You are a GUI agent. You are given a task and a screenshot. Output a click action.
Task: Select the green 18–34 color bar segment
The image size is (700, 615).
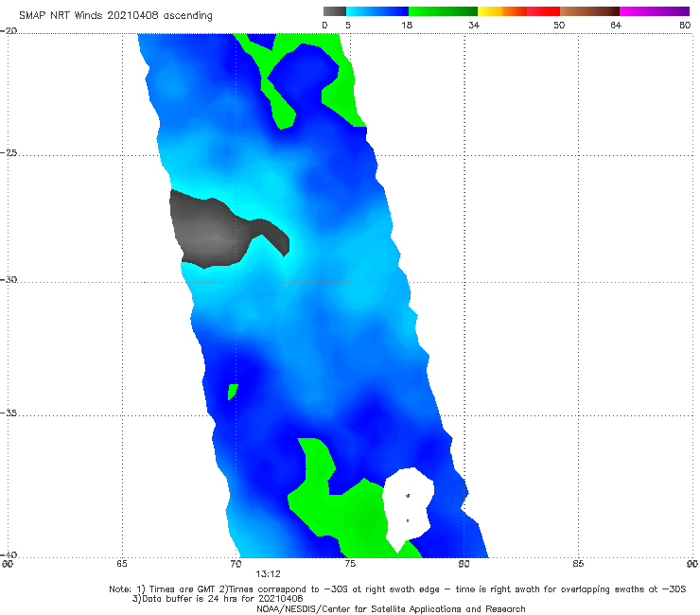tap(443, 11)
